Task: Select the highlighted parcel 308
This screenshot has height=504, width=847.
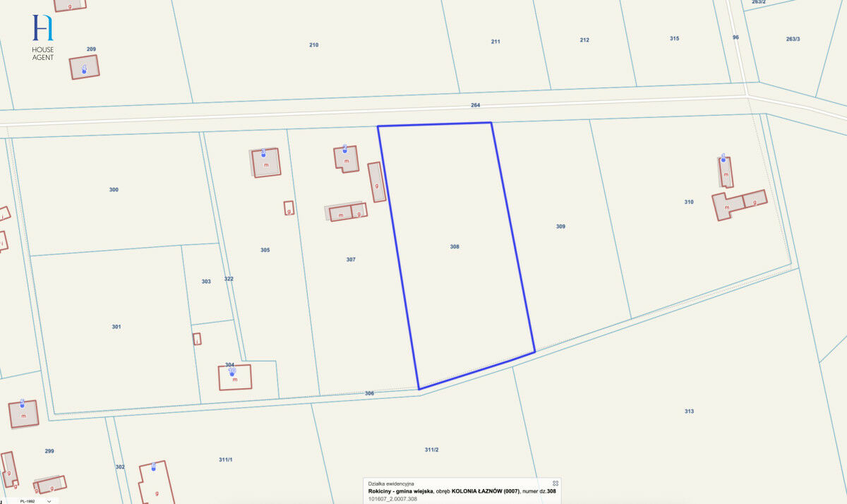Action: click(455, 247)
